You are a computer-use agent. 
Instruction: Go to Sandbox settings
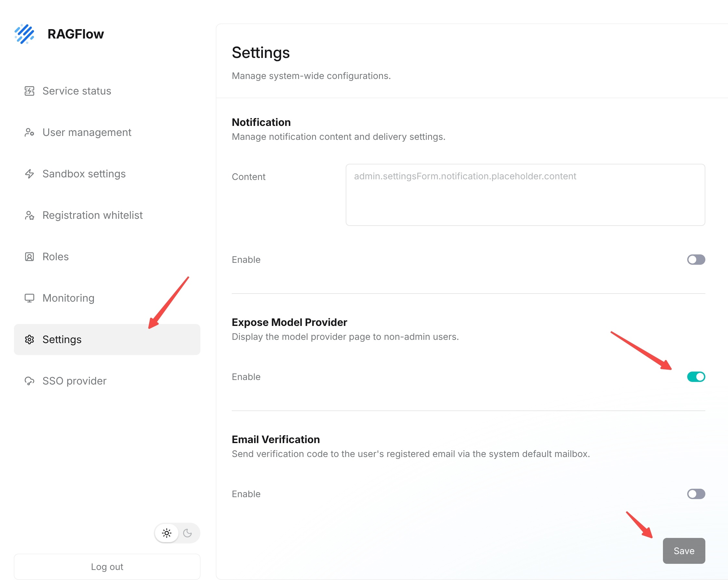(107, 174)
